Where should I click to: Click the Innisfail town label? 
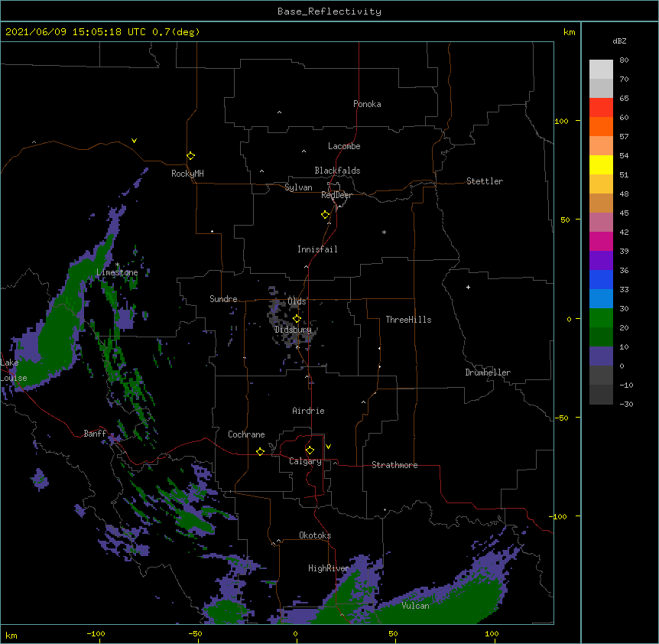[317, 249]
